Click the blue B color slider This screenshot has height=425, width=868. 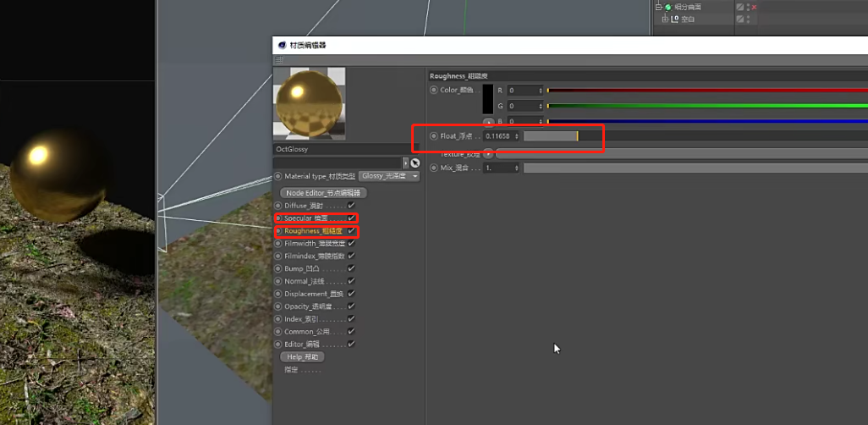coord(707,121)
